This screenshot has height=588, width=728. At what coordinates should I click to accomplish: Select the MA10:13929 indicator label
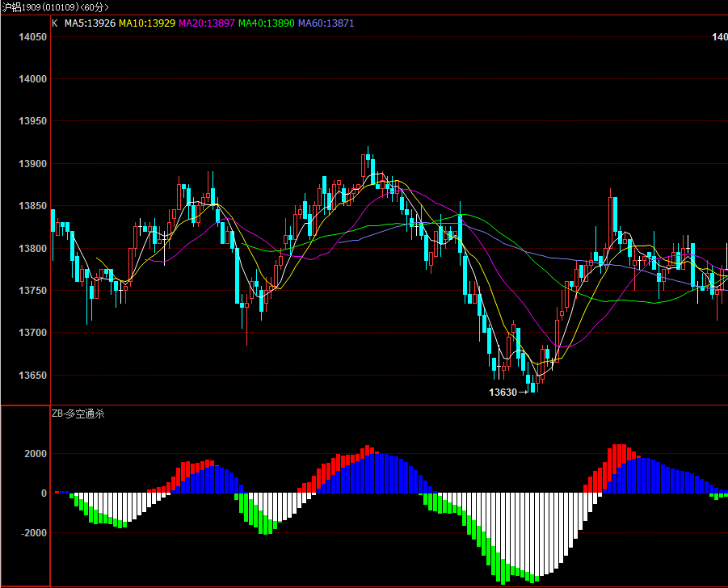(147, 23)
